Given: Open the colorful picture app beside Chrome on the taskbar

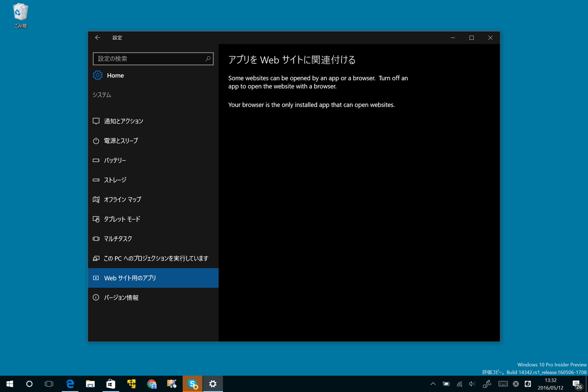Looking at the screenshot, I should point(172,384).
